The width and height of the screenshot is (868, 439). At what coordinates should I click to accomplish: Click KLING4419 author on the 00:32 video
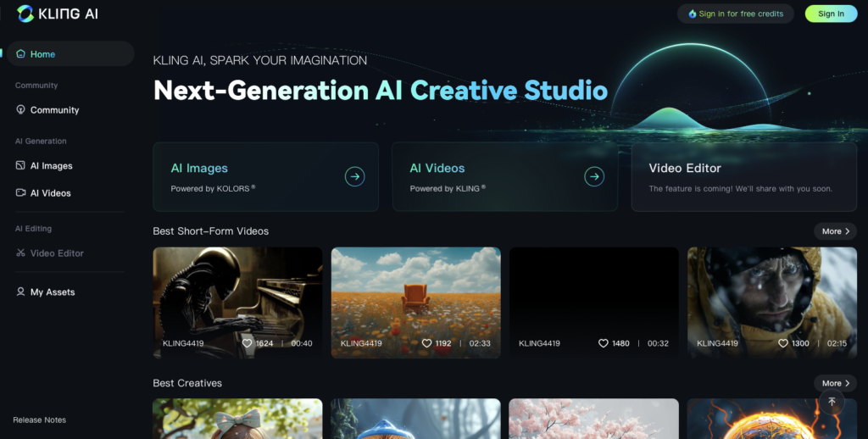(x=540, y=343)
